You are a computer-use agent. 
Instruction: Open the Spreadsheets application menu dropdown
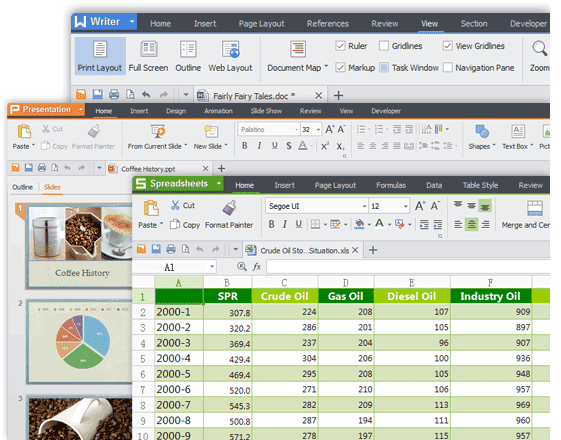point(219,184)
